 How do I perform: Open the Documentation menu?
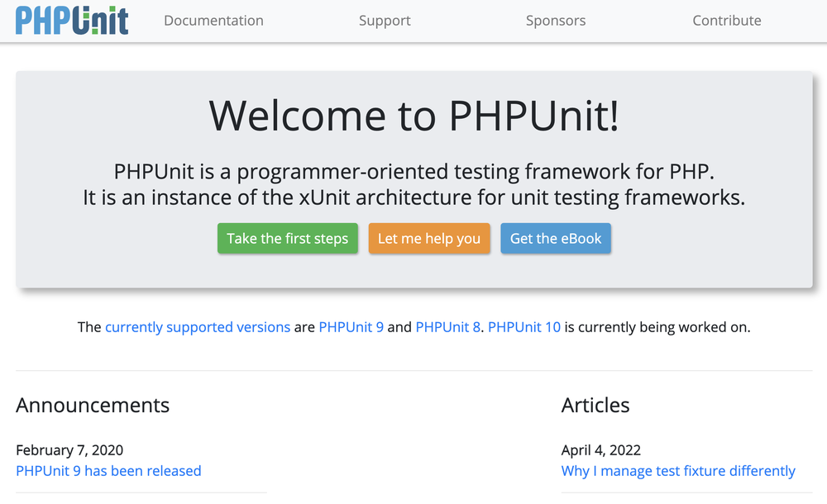click(213, 21)
